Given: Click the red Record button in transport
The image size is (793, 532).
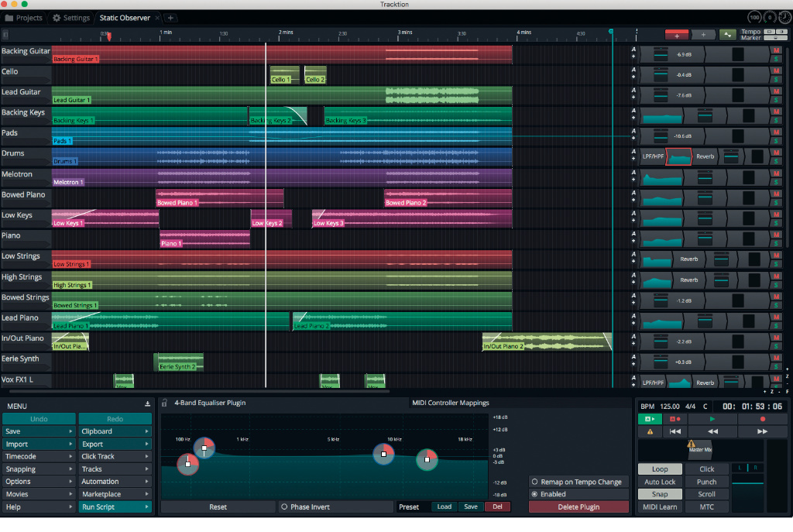Looking at the screenshot, I should click(x=762, y=419).
